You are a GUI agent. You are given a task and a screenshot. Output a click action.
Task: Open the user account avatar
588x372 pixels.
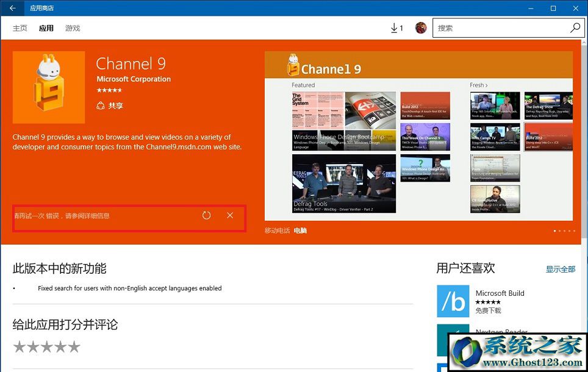click(421, 28)
